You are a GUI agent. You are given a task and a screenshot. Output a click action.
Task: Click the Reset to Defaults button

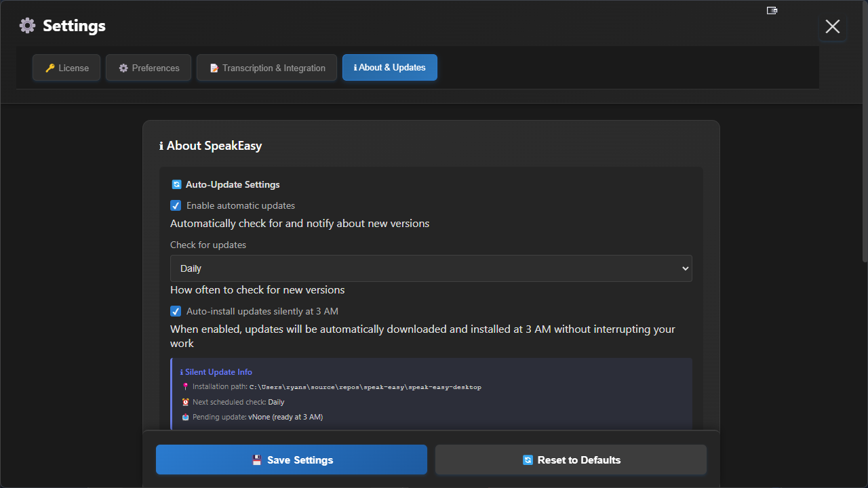571,460
